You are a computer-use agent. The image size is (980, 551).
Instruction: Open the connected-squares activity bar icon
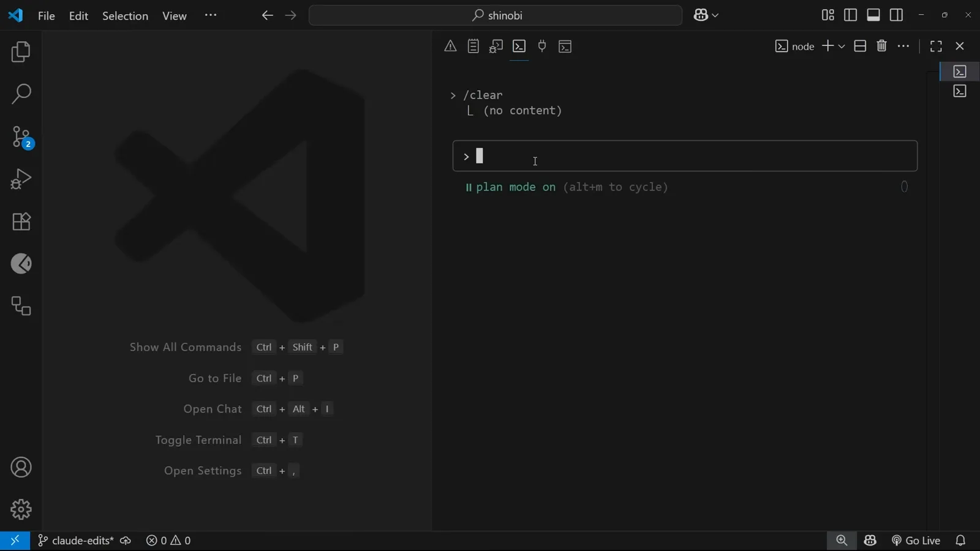(x=21, y=306)
